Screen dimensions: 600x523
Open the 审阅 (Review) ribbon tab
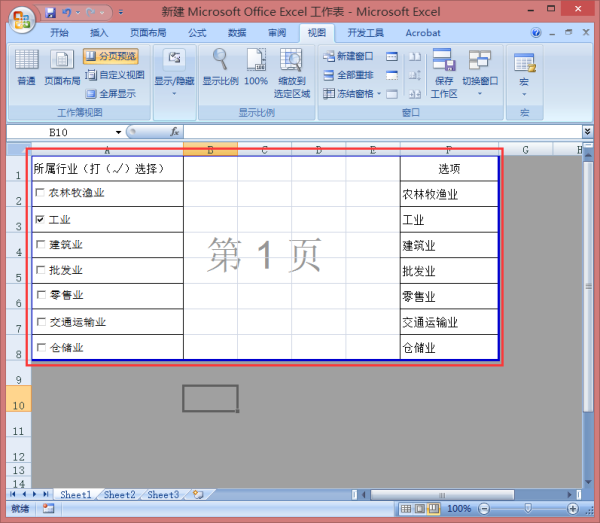pyautogui.click(x=277, y=33)
